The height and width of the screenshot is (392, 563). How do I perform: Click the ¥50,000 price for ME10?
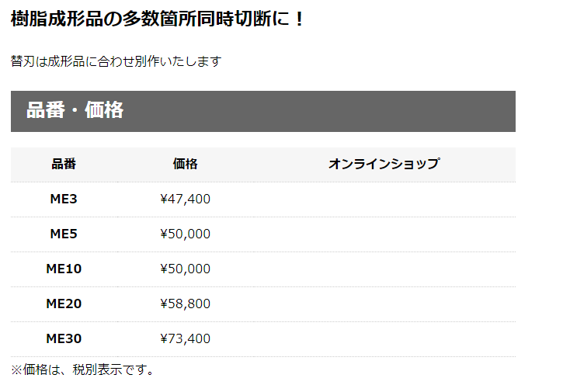coord(186,269)
